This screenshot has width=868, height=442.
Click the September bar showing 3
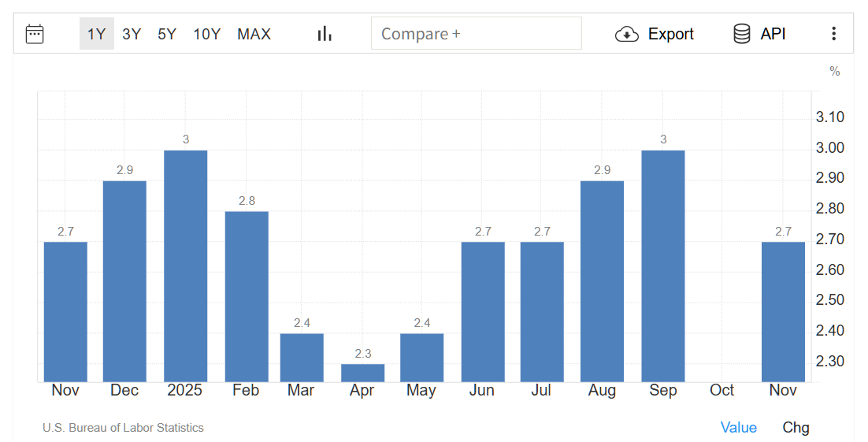[663, 266]
